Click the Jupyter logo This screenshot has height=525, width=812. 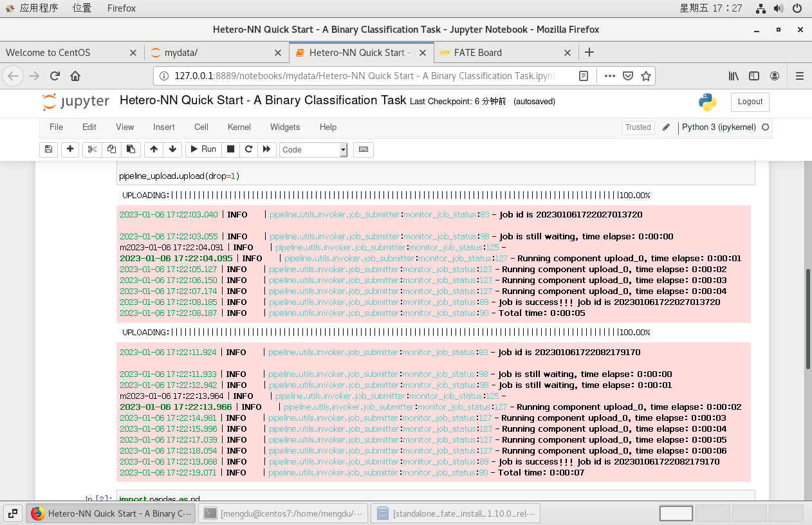pos(76,102)
